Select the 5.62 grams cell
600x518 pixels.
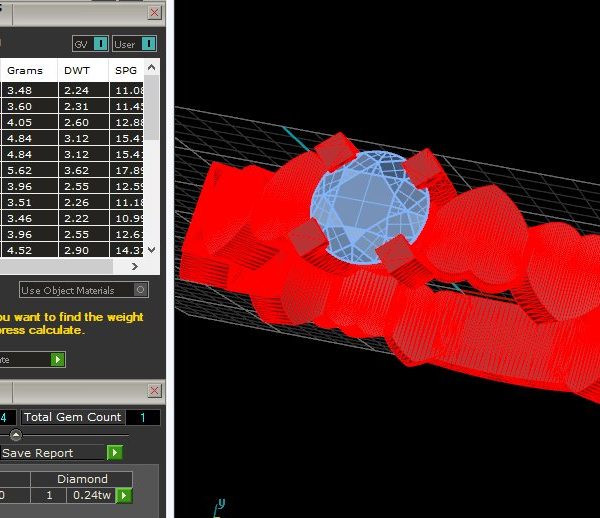point(29,170)
